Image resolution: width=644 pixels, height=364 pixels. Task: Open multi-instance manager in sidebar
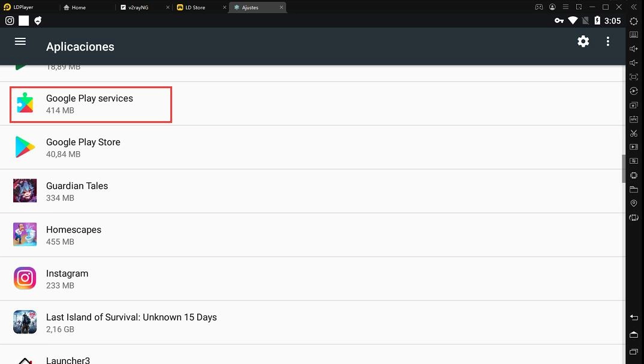(x=634, y=105)
